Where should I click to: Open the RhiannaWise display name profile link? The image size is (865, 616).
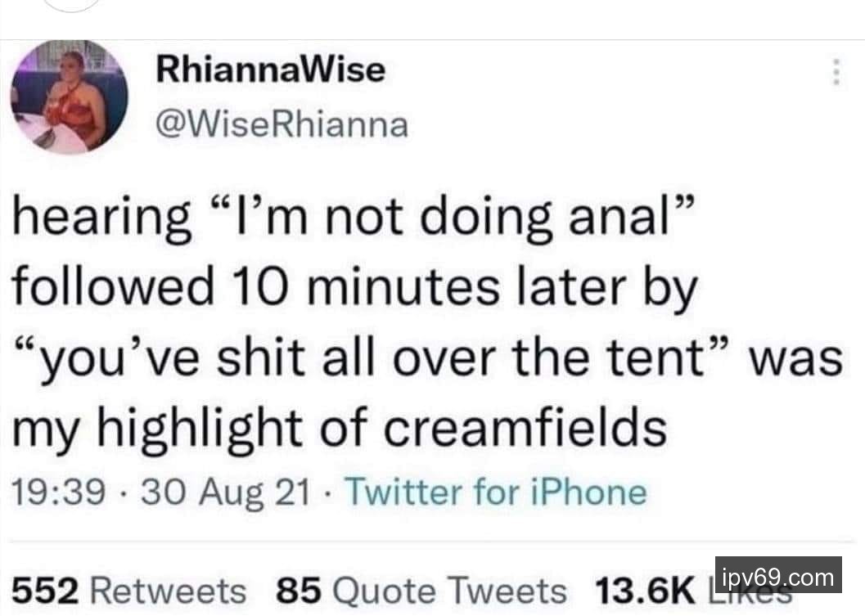coord(270,70)
